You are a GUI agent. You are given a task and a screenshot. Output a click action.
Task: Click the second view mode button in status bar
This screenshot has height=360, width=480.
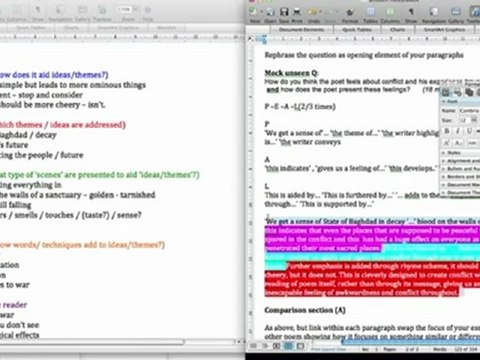click(265, 346)
